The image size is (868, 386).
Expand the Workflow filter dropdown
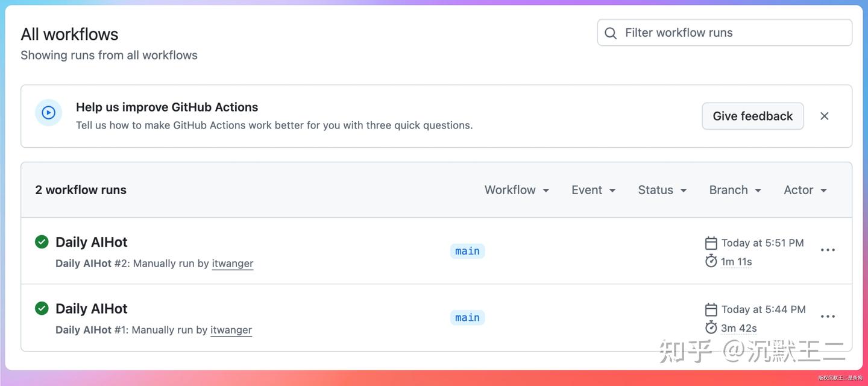pyautogui.click(x=517, y=190)
